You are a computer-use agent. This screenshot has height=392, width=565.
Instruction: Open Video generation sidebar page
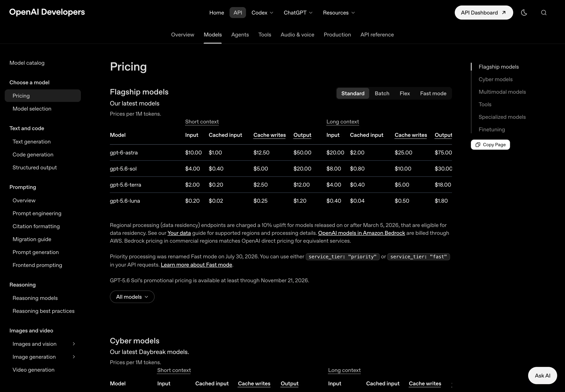[33, 370]
